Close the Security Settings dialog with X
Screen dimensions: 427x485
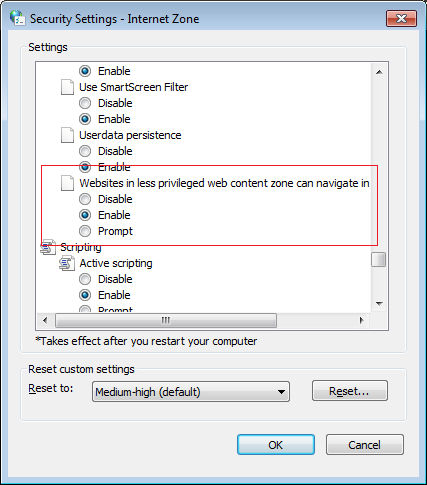[401, 18]
